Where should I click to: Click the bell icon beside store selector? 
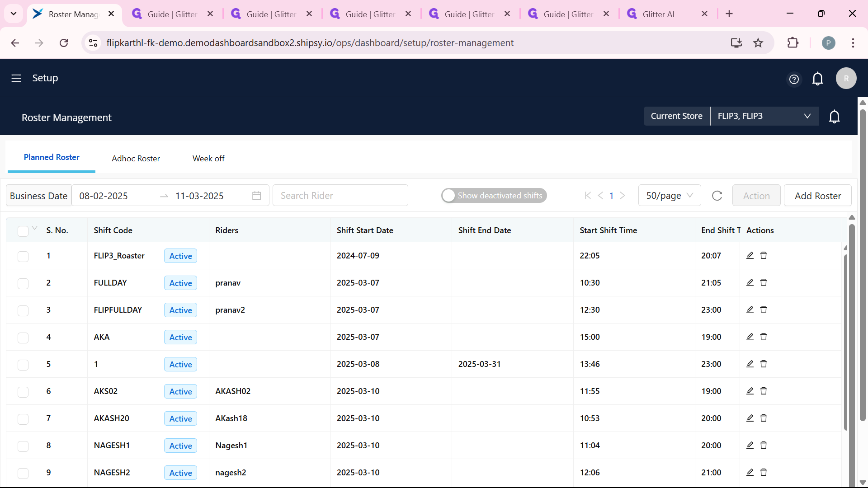835,117
